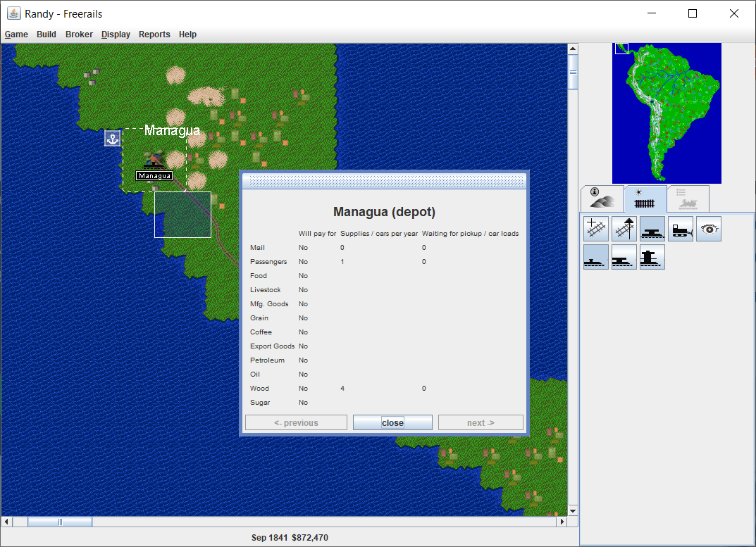Click the Petroleum row label
This screenshot has height=547, width=756.
pyautogui.click(x=267, y=360)
